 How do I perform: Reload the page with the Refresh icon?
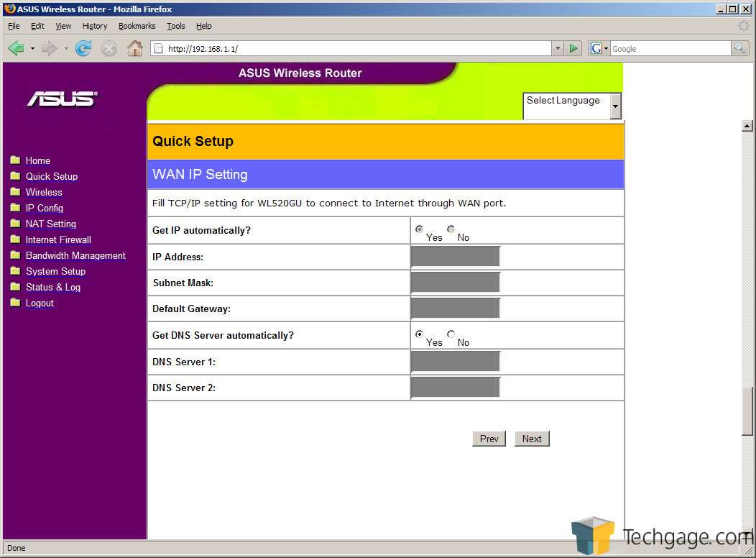pyautogui.click(x=83, y=48)
